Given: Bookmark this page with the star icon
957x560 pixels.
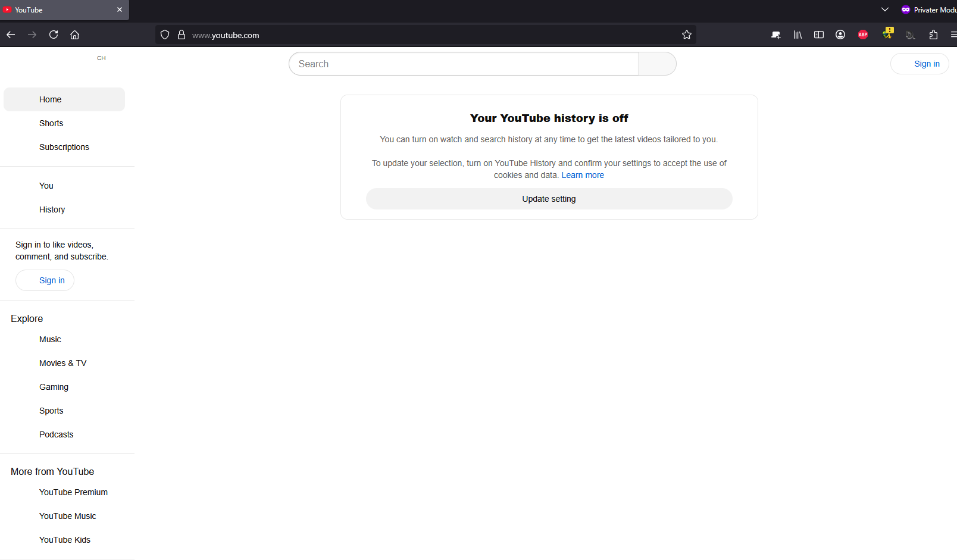Looking at the screenshot, I should 687,35.
